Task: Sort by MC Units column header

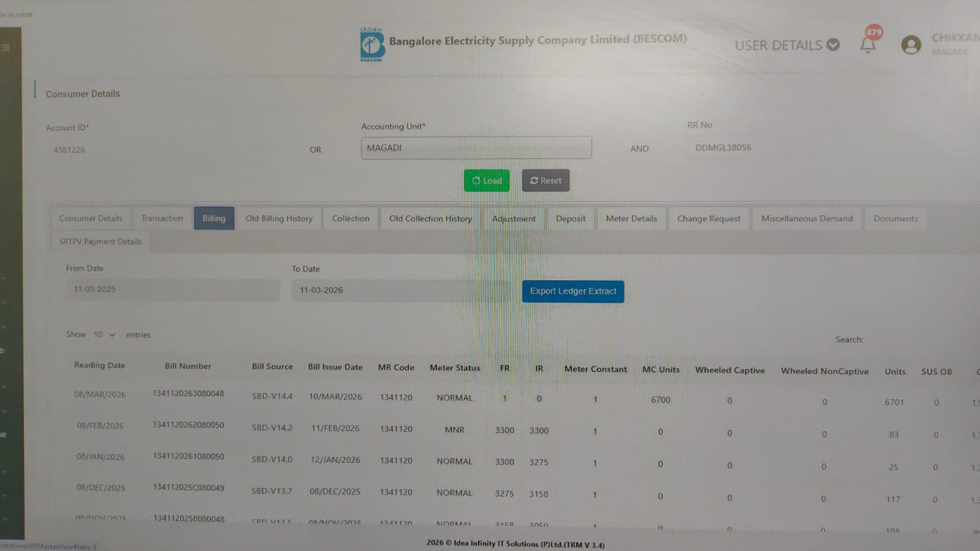Action: click(x=661, y=370)
